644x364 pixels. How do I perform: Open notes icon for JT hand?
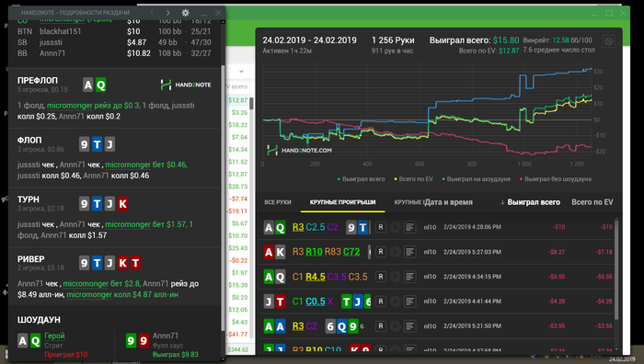click(x=410, y=301)
